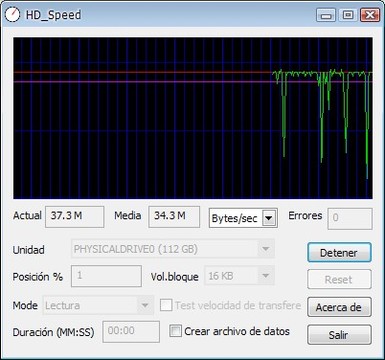Click the Actual speed field 37.3 M
The width and height of the screenshot is (385, 360).
coord(75,217)
